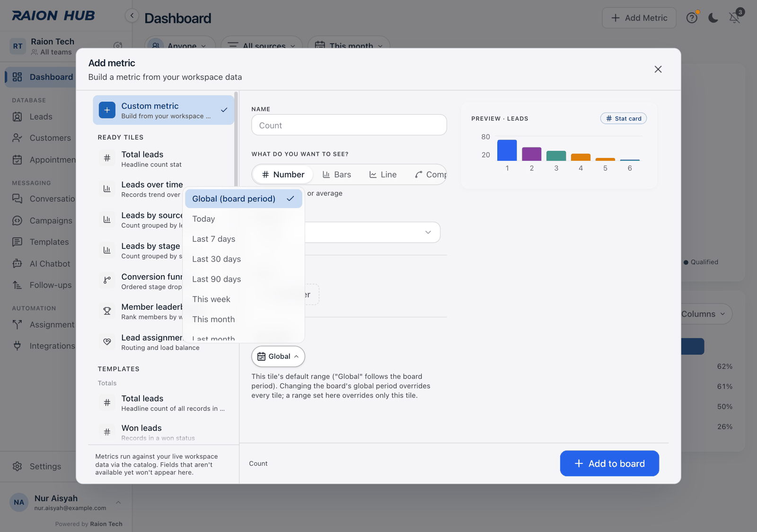Choose This week range
Image resolution: width=757 pixels, height=532 pixels.
244,299
